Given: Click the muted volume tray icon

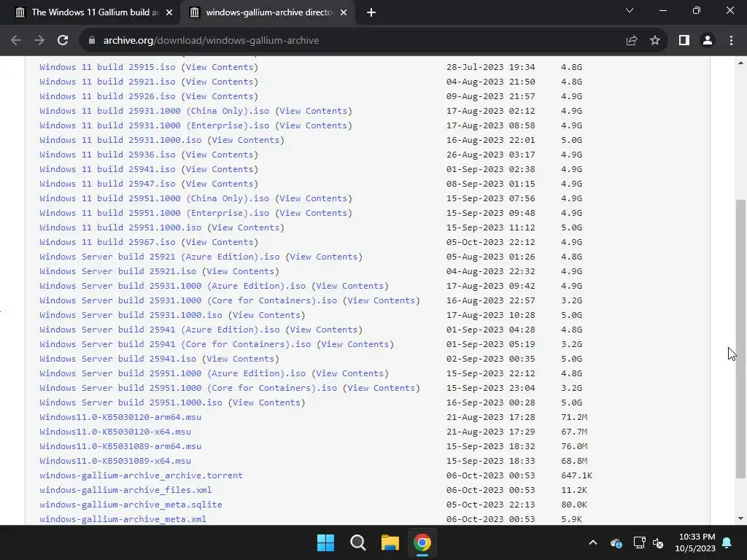Looking at the screenshot, I should (659, 542).
